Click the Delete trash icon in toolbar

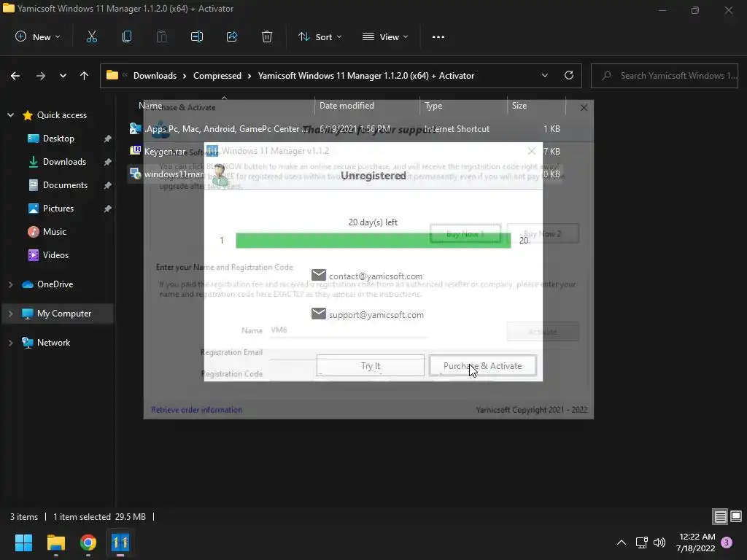pyautogui.click(x=267, y=36)
